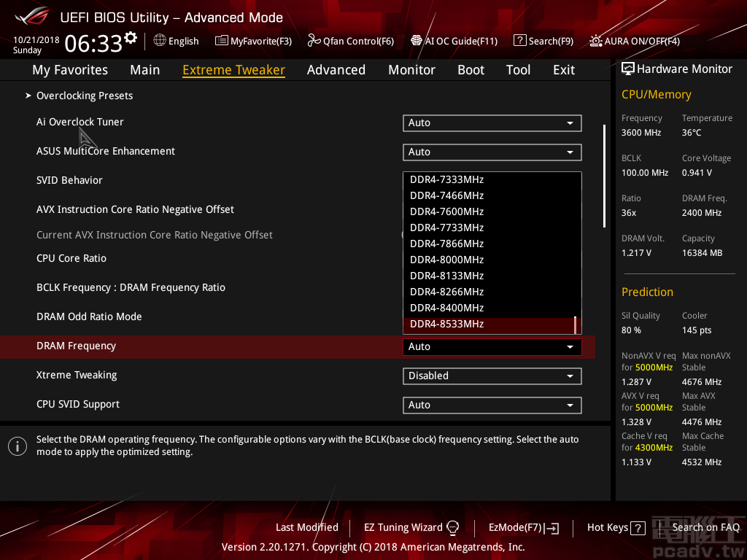This screenshot has height=560, width=747.
Task: Select the CPU SVID Support label
Action: (78, 404)
